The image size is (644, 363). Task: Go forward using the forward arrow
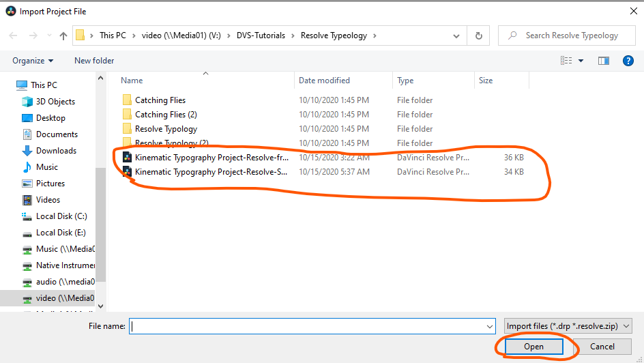33,35
